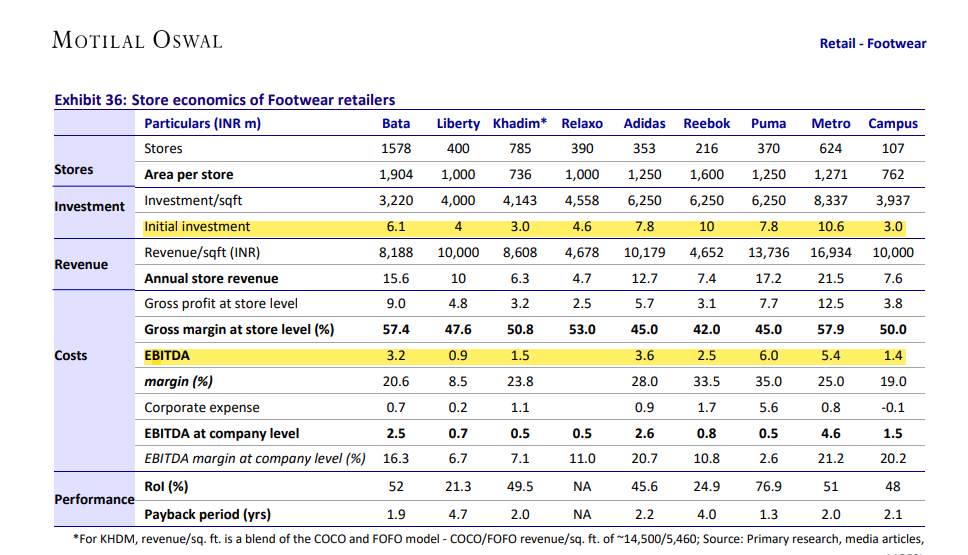Click the Annual store revenue label
Image resolution: width=968 pixels, height=555 pixels.
click(x=211, y=278)
